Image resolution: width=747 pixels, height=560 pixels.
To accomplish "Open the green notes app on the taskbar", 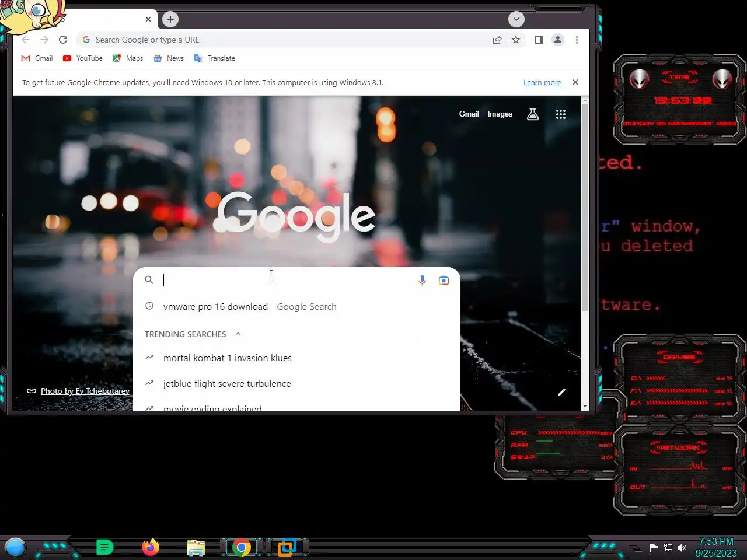I will tap(104, 547).
